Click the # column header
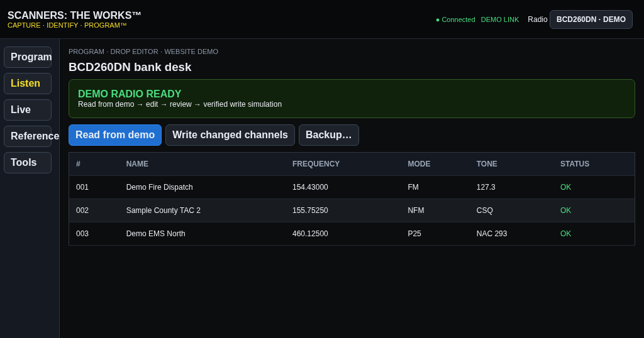The image size is (644, 338). (78, 164)
